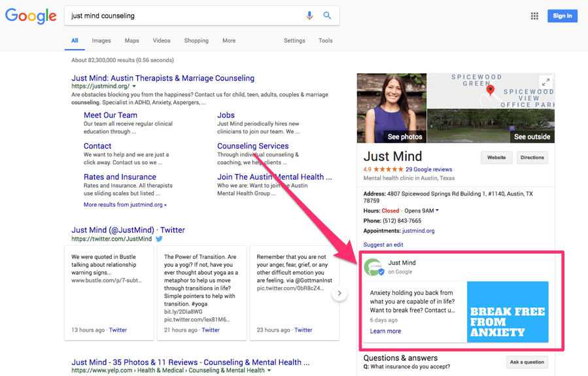Screen dimensions: 588x376
Task: Show next tweets with carousel arrow
Action: pyautogui.click(x=339, y=294)
